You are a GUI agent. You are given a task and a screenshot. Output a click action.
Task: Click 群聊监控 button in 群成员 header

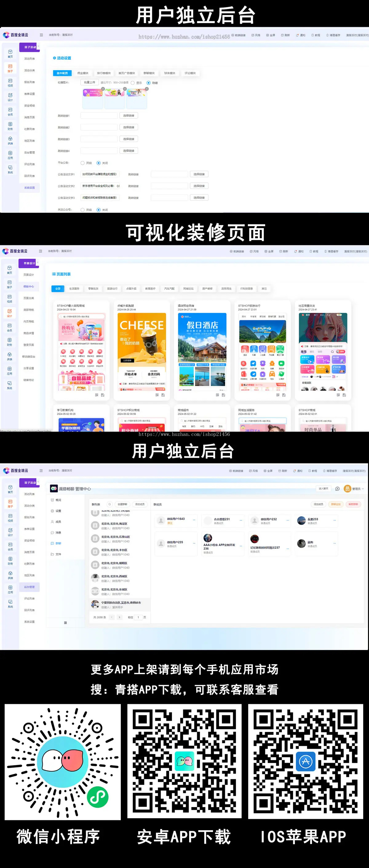pyautogui.click(x=336, y=504)
